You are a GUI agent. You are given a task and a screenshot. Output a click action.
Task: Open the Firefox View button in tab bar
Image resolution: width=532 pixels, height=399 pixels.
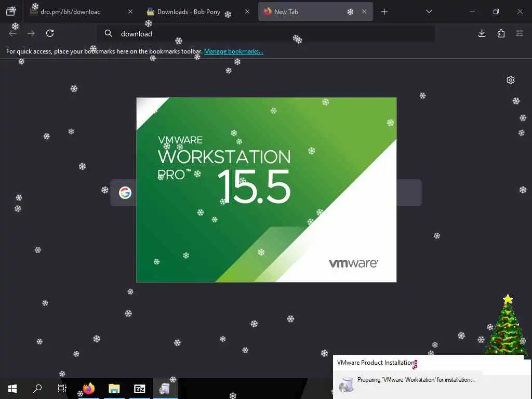click(11, 11)
